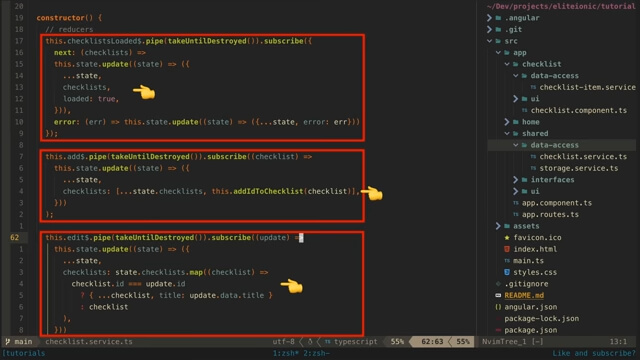Click checklist.service.ts filename in statusline
This screenshot has width=640, height=360.
coord(89,342)
